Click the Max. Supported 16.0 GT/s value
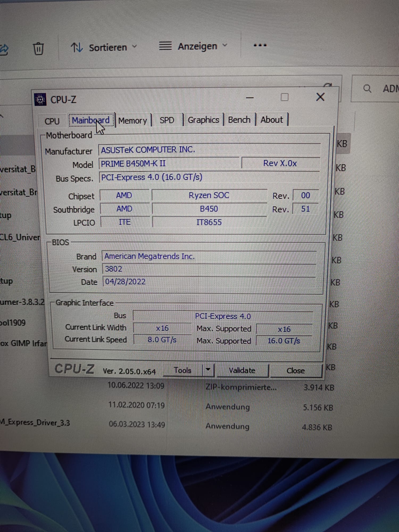Screen dimensions: 399x532 pos(284,341)
